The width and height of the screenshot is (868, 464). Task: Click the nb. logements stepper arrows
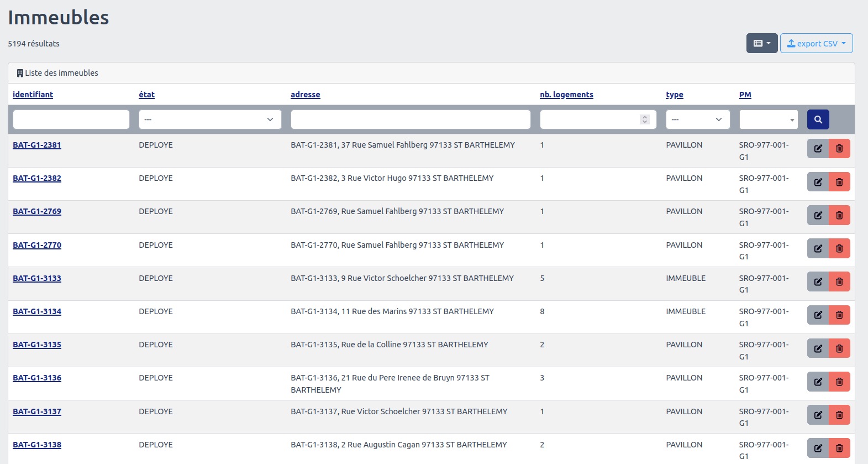click(x=644, y=119)
